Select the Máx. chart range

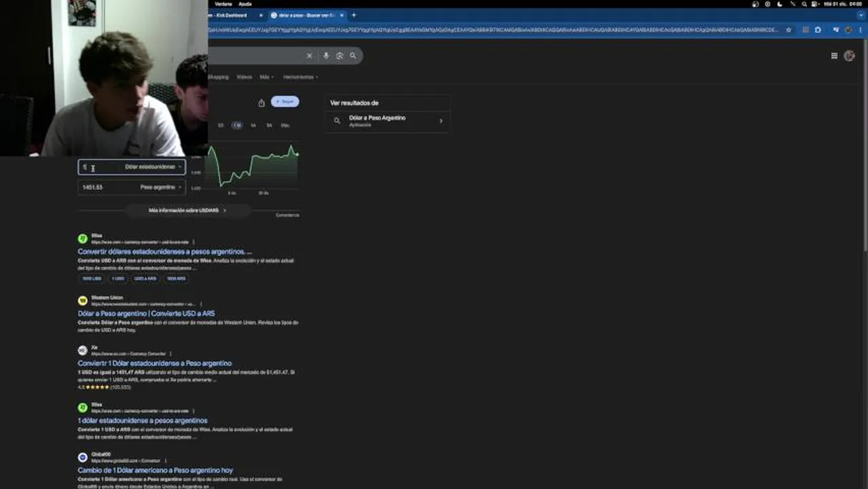[x=285, y=126]
